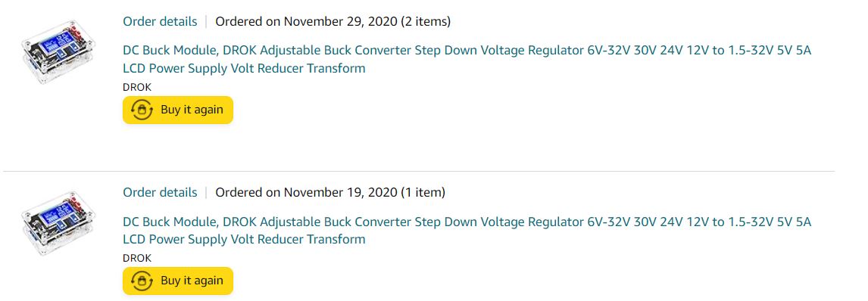868x301 pixels.
Task: Click the '(1 item)' count label
Action: pyautogui.click(x=423, y=192)
